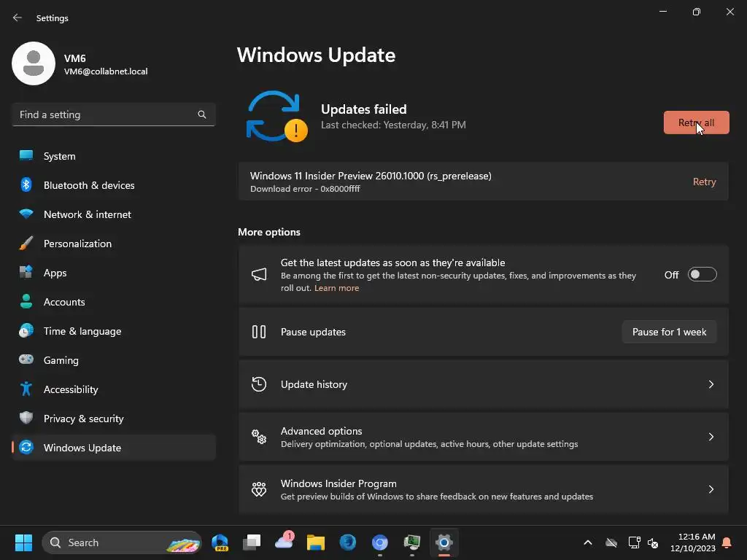Screen dimensions: 747x560
Task: Click the Find a setting search field
Action: 113,114
